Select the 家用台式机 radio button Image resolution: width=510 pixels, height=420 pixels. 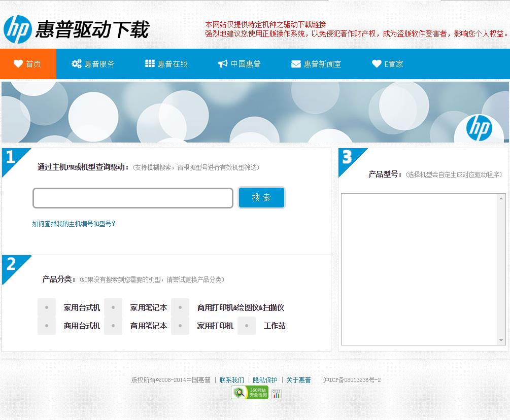(47, 307)
